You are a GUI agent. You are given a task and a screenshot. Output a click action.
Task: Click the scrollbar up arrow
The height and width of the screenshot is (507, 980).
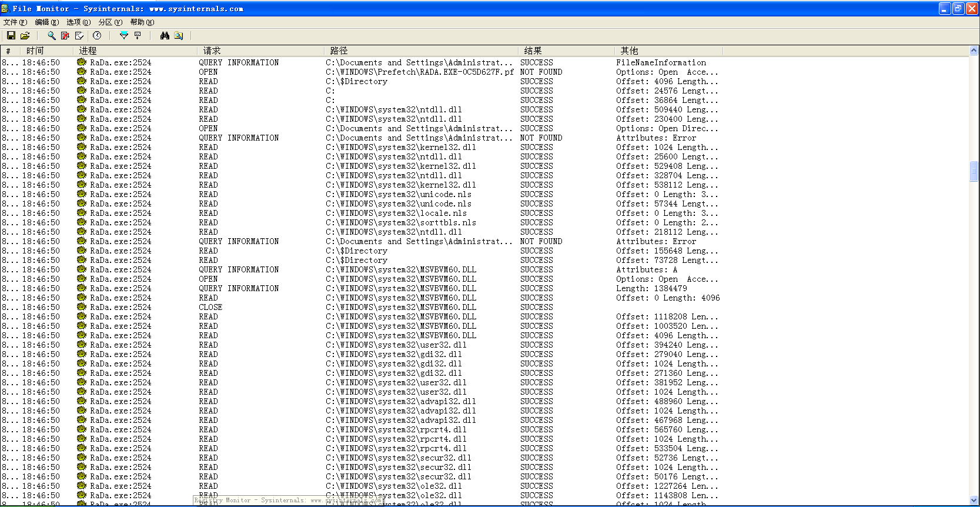click(x=974, y=51)
